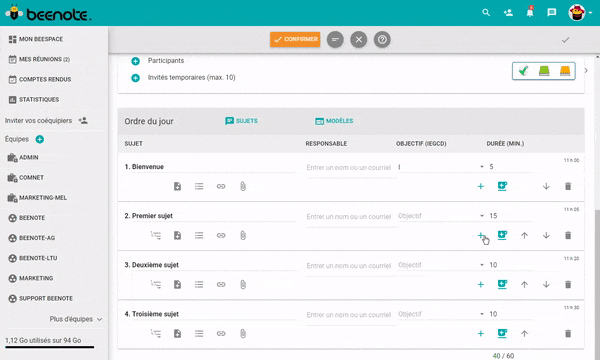Move Premier sujet up
This screenshot has width=600, height=360.
coord(524,235)
